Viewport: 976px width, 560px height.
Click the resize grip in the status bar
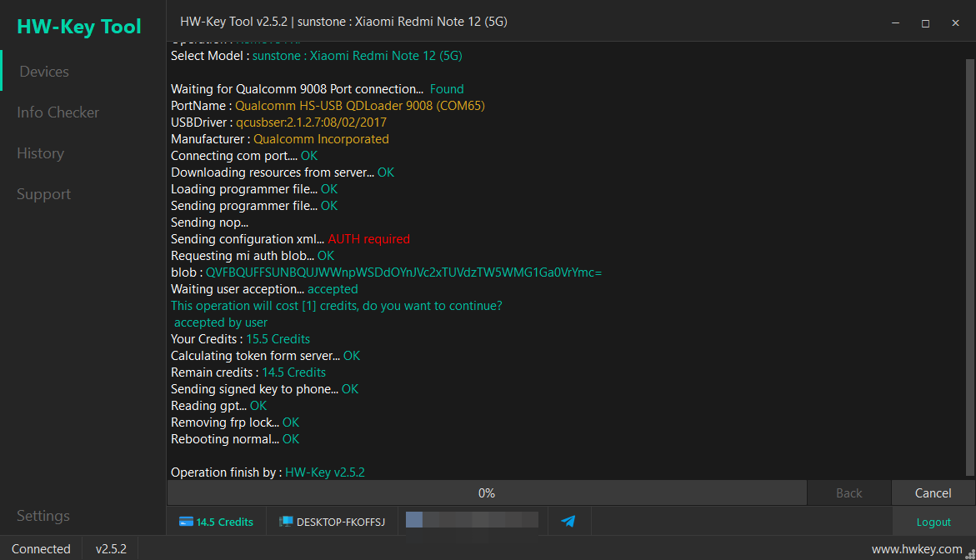[x=970, y=554]
